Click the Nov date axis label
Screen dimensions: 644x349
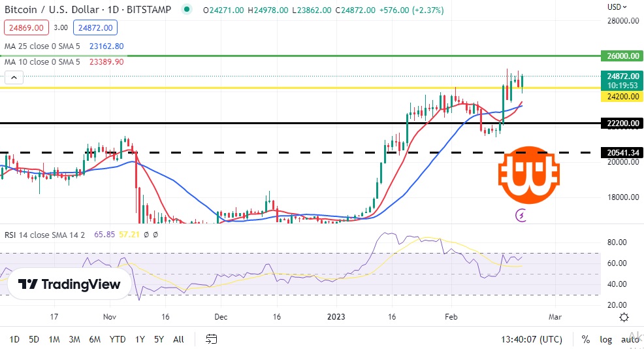(110, 317)
